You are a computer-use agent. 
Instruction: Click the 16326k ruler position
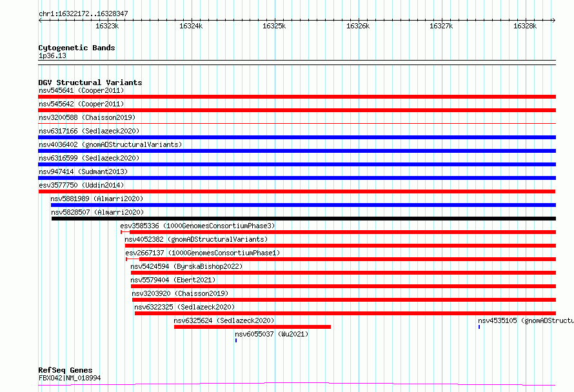(x=358, y=26)
